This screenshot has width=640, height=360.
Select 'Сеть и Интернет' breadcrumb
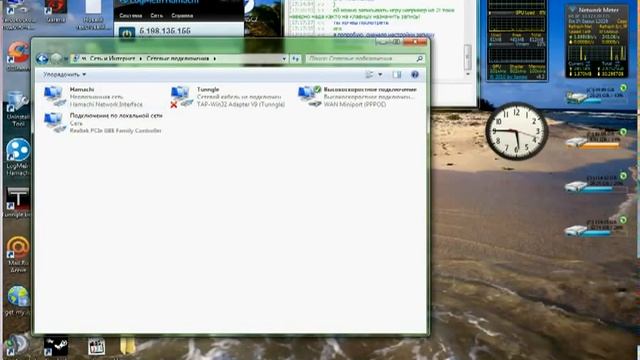(112, 59)
